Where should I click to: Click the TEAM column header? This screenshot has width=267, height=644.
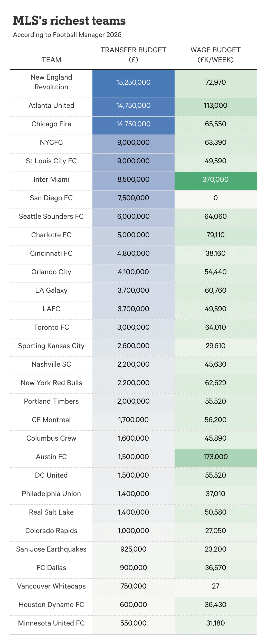[x=51, y=60]
